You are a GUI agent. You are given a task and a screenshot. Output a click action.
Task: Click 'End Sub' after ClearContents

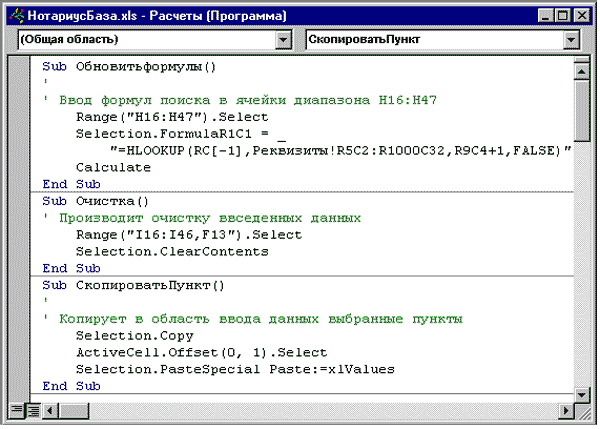click(x=71, y=268)
